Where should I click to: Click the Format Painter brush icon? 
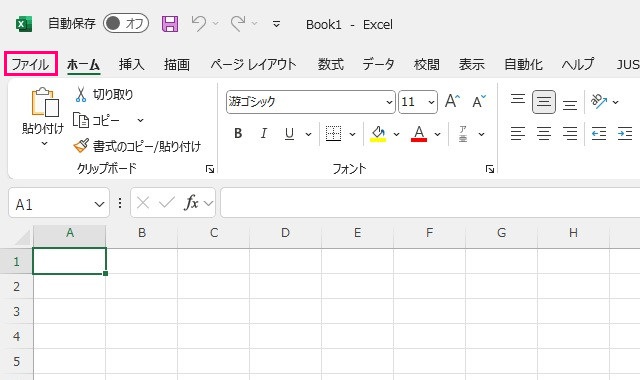point(81,146)
